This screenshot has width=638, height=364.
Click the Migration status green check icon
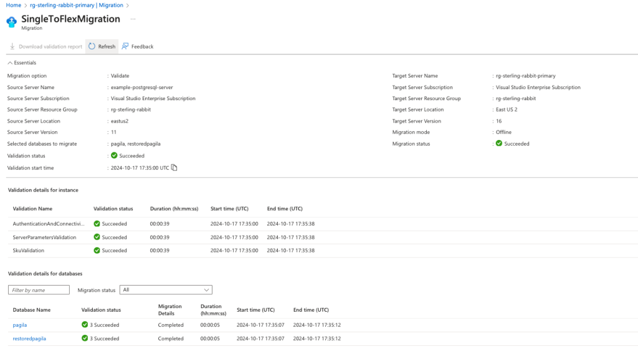[x=499, y=144]
